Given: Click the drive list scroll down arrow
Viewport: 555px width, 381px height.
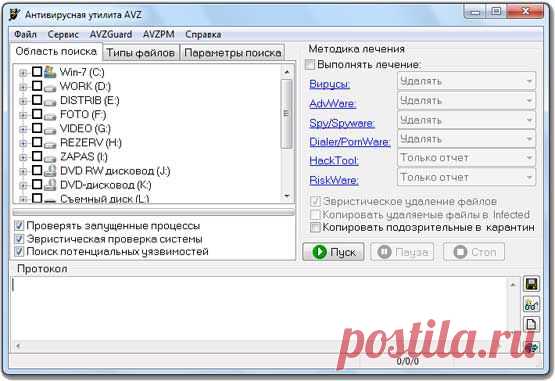Looking at the screenshot, I should [287, 196].
